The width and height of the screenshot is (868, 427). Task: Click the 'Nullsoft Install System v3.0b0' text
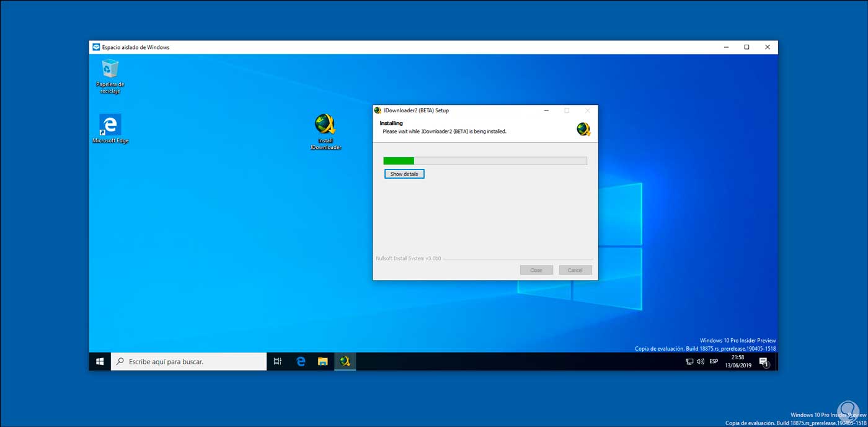[x=408, y=258]
